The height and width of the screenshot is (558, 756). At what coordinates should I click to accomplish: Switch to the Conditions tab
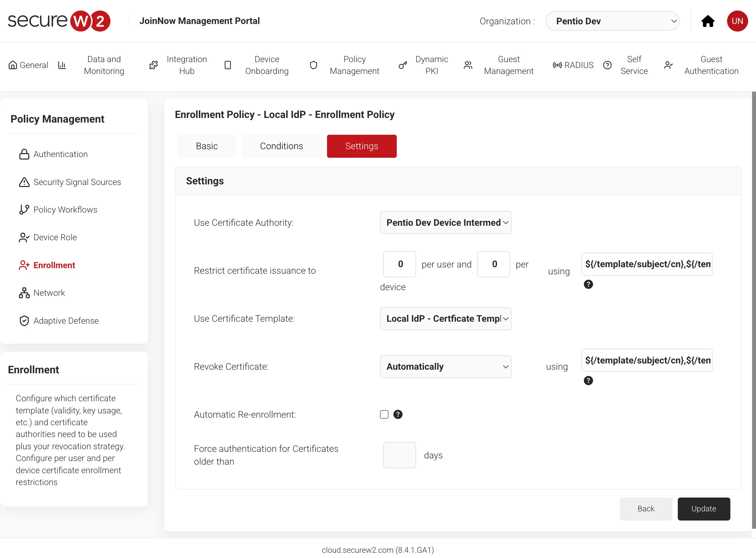click(x=281, y=146)
